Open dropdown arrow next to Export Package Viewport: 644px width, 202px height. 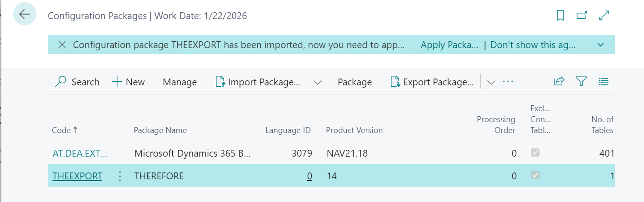(x=491, y=82)
